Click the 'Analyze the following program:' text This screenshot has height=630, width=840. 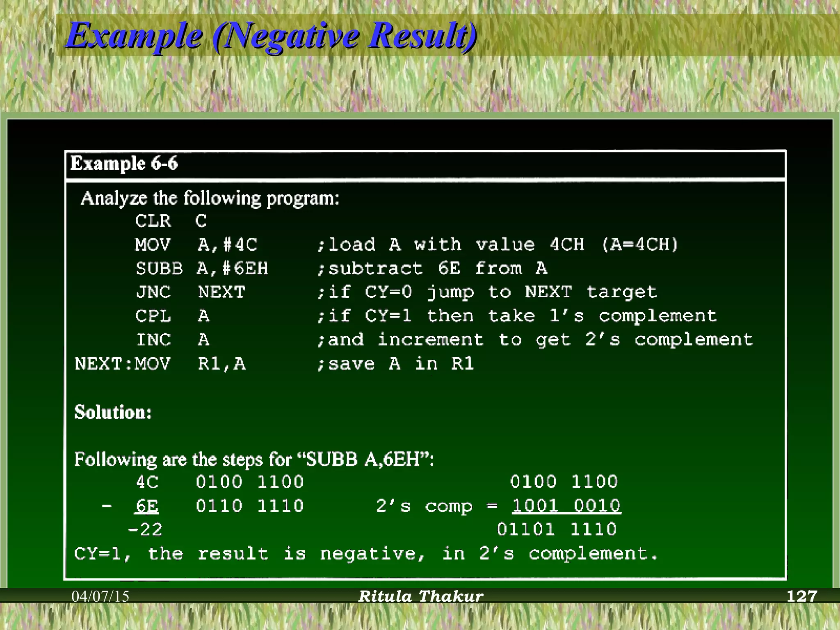210,199
